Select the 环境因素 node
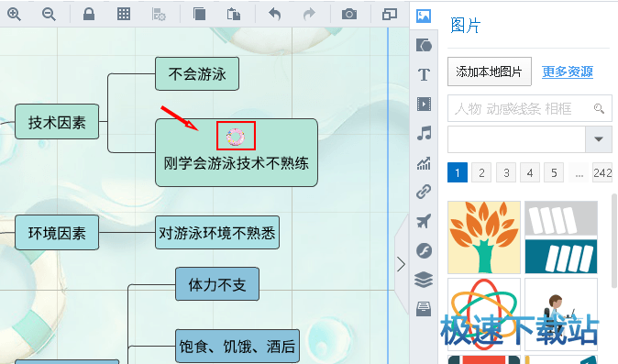The image size is (618, 364). pos(57,233)
